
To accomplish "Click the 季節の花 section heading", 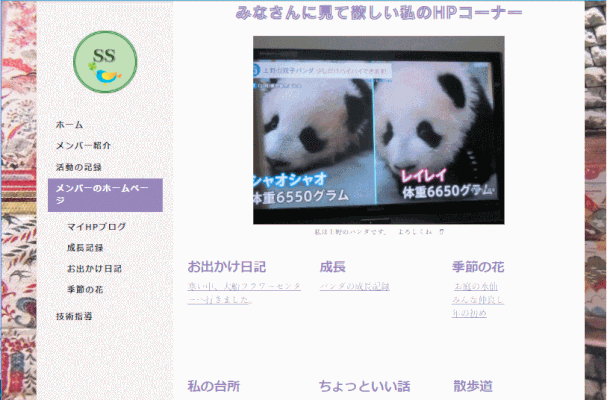I will [x=478, y=267].
